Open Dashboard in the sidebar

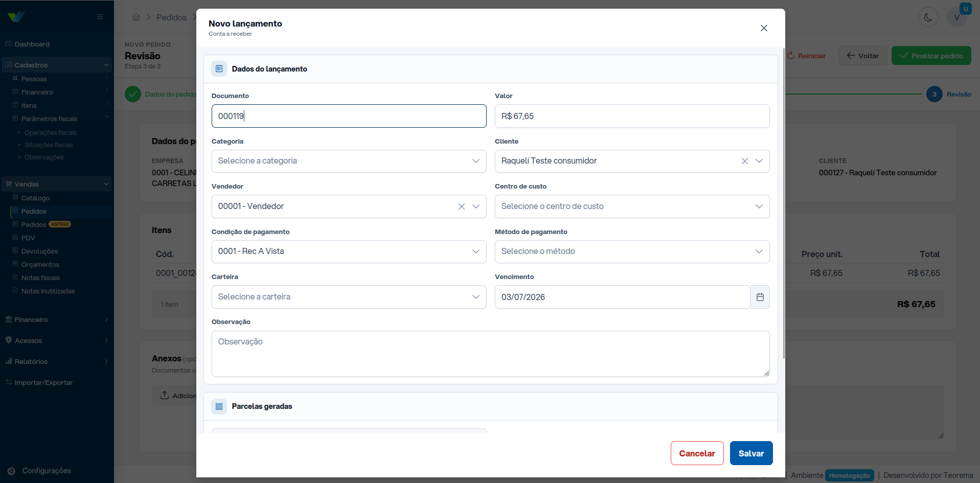pyautogui.click(x=32, y=44)
